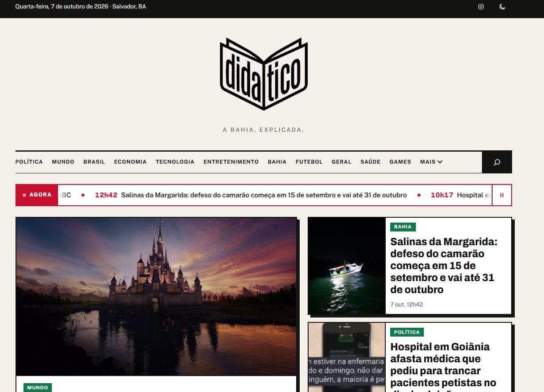
Task: Open the Instagram profile icon
Action: [x=481, y=7]
